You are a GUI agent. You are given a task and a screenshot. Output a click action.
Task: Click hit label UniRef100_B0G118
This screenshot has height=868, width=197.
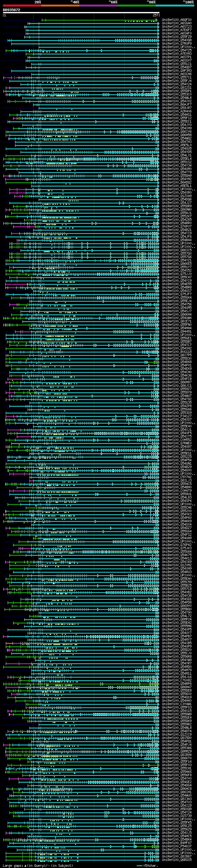click(177, 351)
